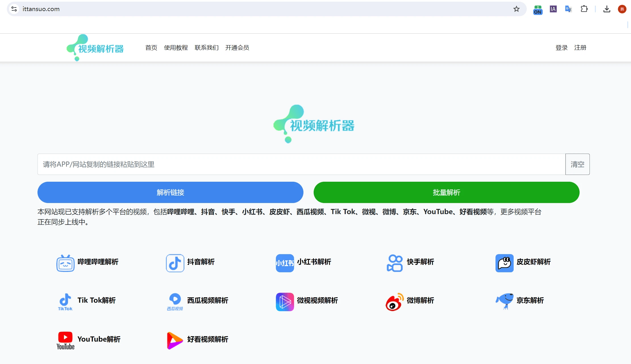This screenshot has height=364, width=631.
Task: Open the site information icon in address bar
Action: [14, 9]
